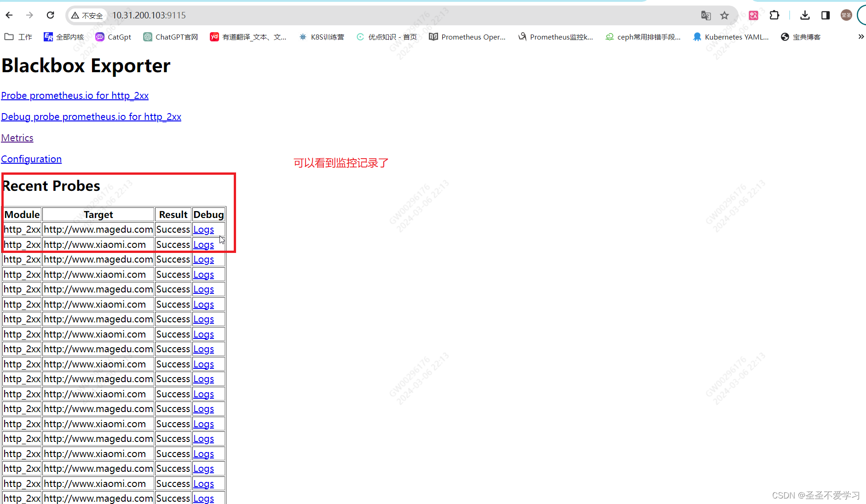Image resolution: width=866 pixels, height=504 pixels.
Task: Open the ceph常用排错手段 bookmark
Action: [643, 37]
